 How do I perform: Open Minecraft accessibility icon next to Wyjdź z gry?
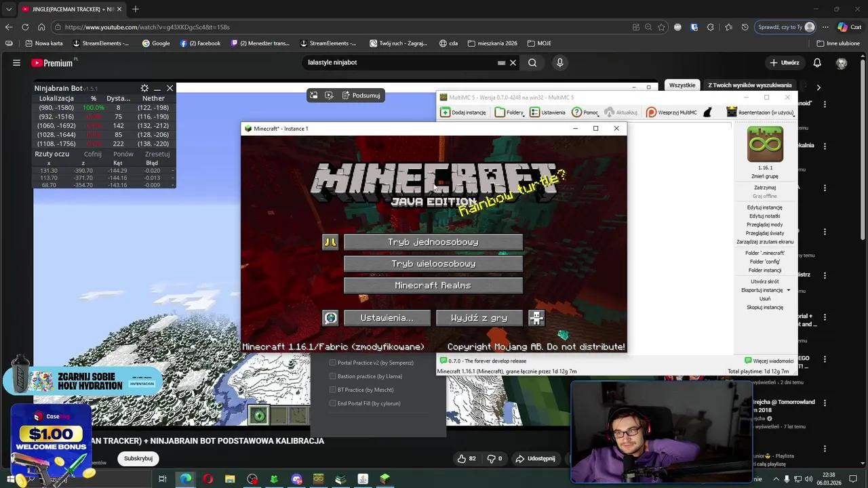pos(536,318)
